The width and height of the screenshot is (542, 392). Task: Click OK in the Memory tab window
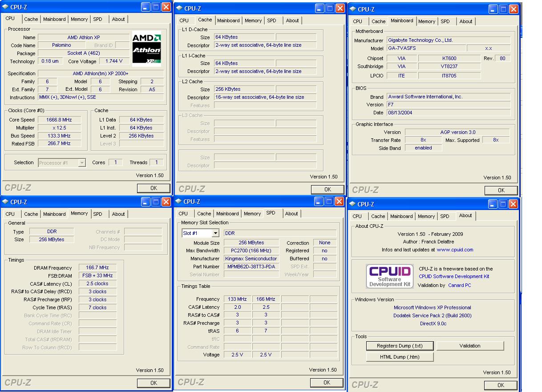[154, 383]
